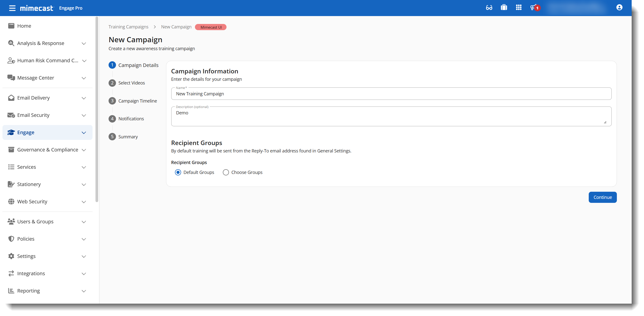Click the Description field resize handle
Screen dimensions: 644x316
(x=605, y=123)
